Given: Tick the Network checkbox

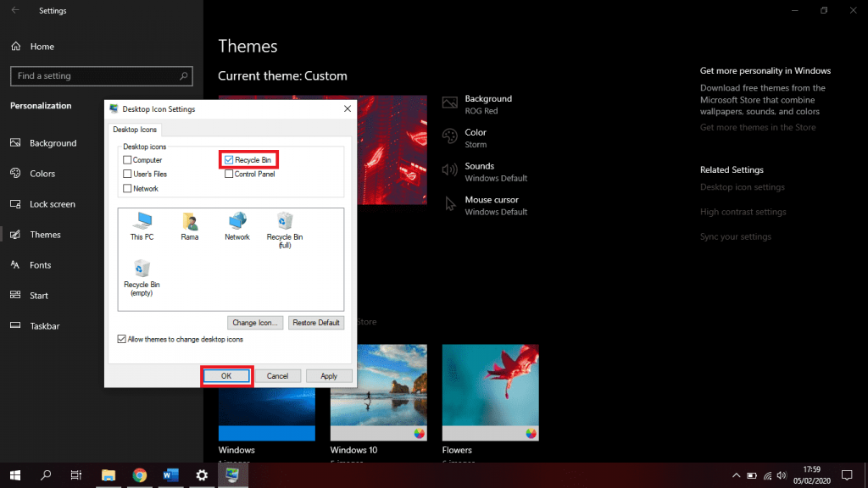Looking at the screenshot, I should coord(128,188).
